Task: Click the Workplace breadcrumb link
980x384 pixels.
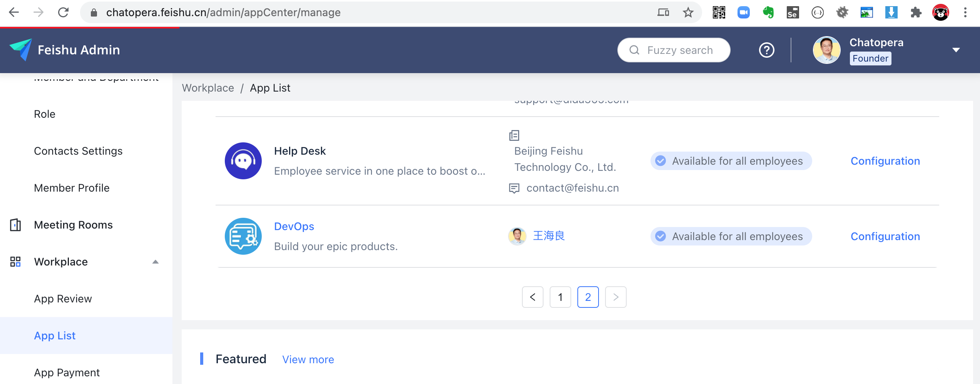Action: pos(208,88)
